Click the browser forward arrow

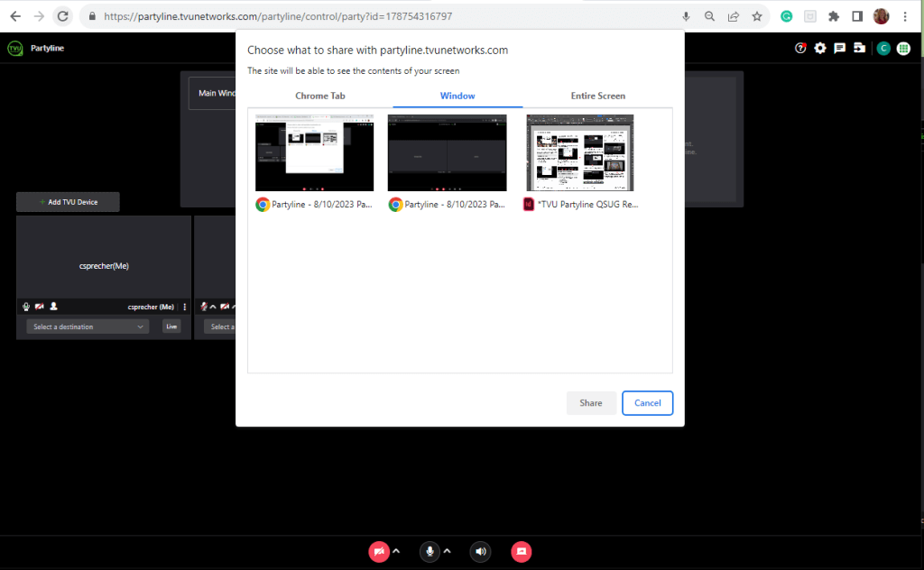[x=39, y=16]
